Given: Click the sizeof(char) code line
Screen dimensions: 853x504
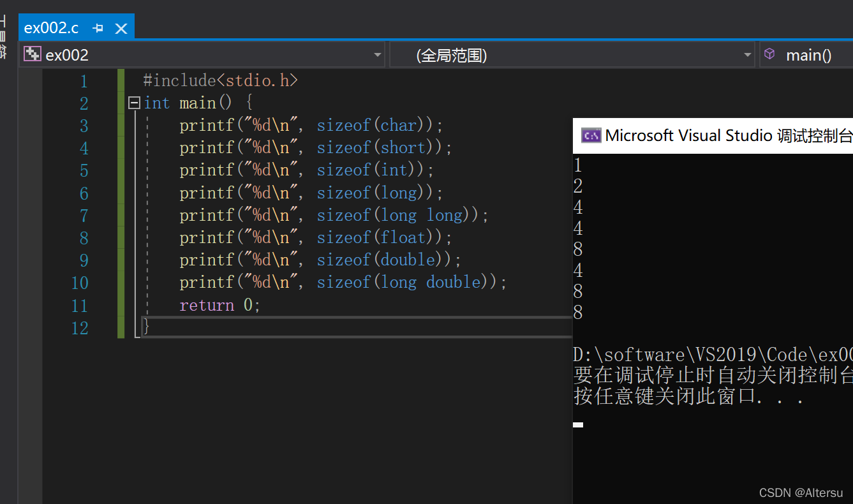Looking at the screenshot, I should [311, 125].
